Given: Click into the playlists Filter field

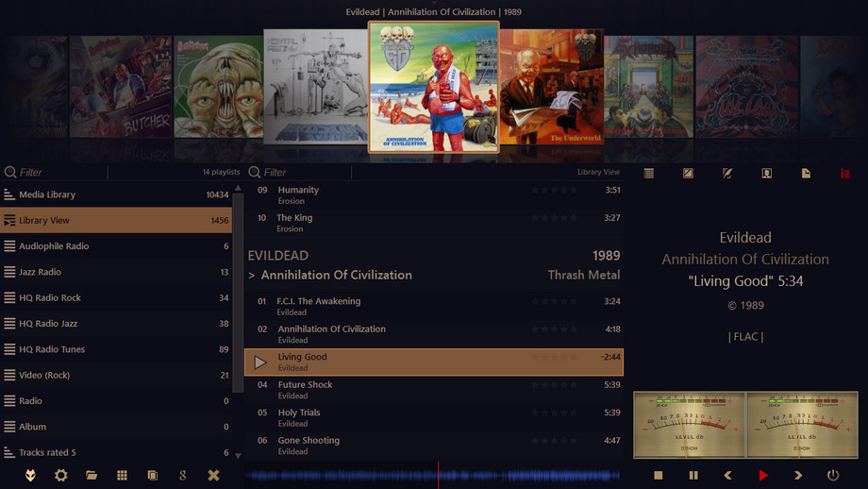Looking at the screenshot, I should (x=62, y=172).
